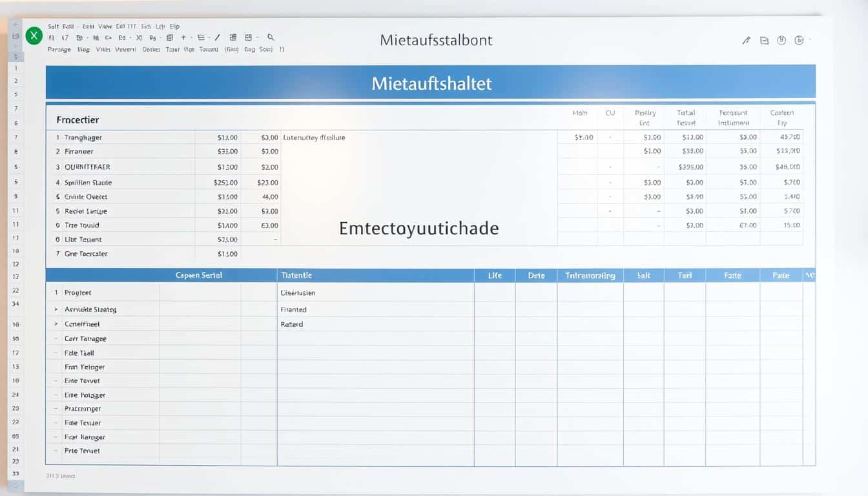The image size is (868, 496).
Task: Click the 'Dete' column header
Action: tap(536, 276)
